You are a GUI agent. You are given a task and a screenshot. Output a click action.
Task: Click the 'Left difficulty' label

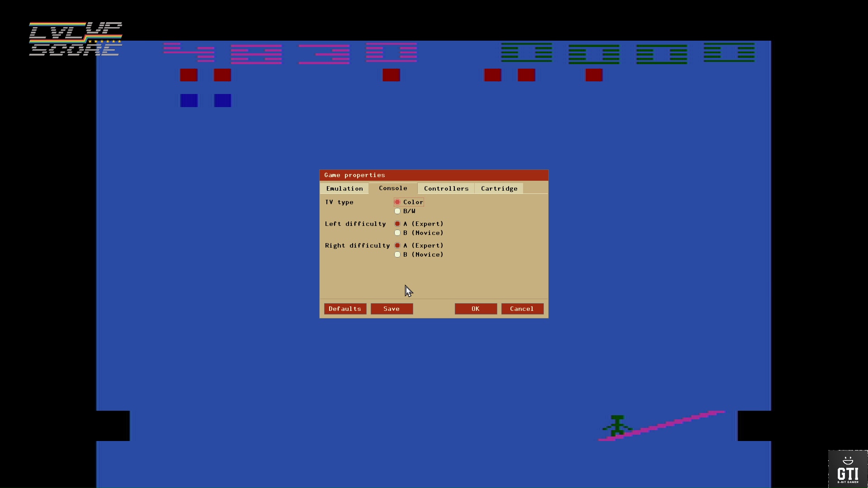pyautogui.click(x=355, y=224)
